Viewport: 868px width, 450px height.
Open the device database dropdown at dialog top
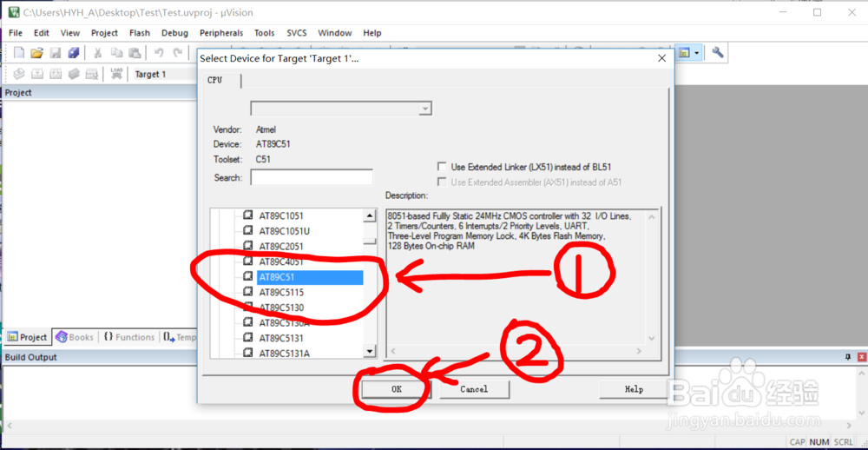[x=424, y=109]
